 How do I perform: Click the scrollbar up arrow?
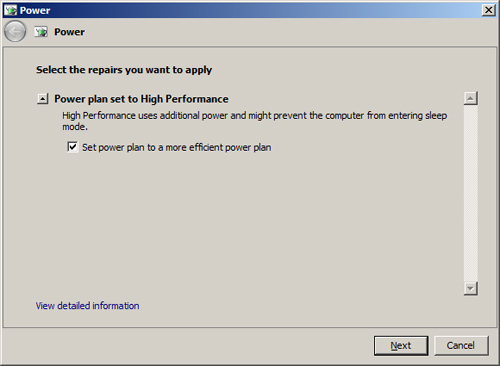tap(470, 98)
